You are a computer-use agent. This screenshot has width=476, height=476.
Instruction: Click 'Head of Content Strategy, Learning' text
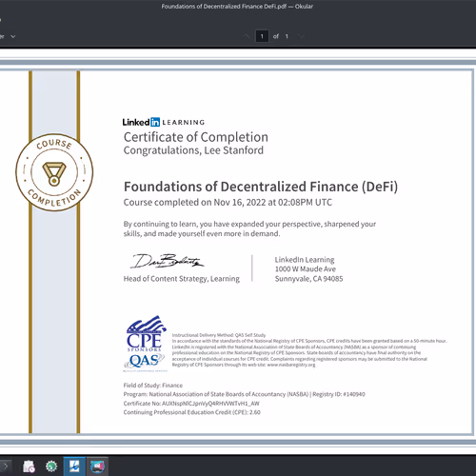coord(182,279)
